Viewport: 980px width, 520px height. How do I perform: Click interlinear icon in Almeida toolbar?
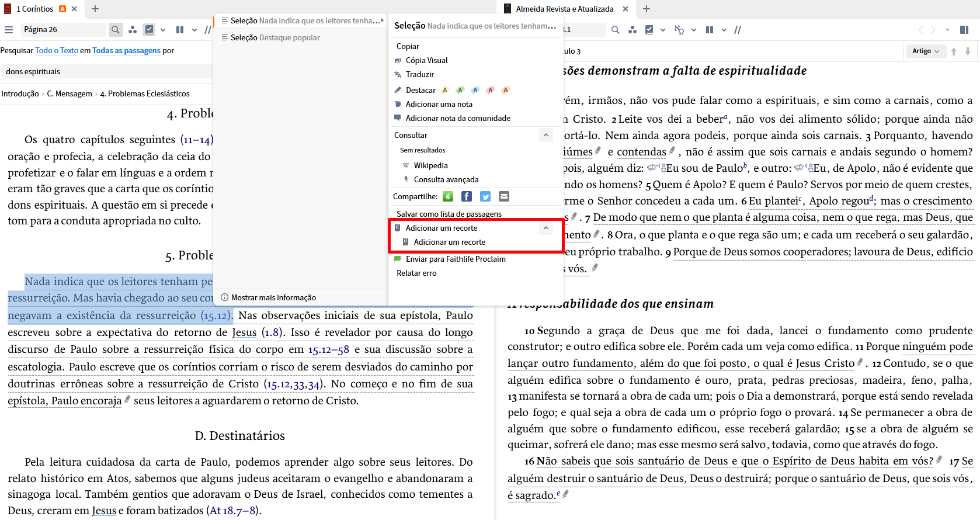pos(679,30)
